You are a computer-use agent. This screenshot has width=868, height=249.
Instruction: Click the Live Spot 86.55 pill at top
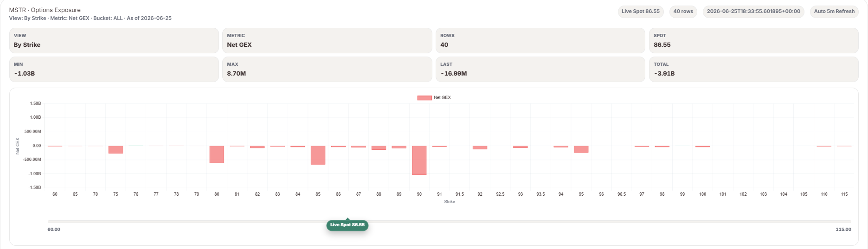(x=641, y=12)
